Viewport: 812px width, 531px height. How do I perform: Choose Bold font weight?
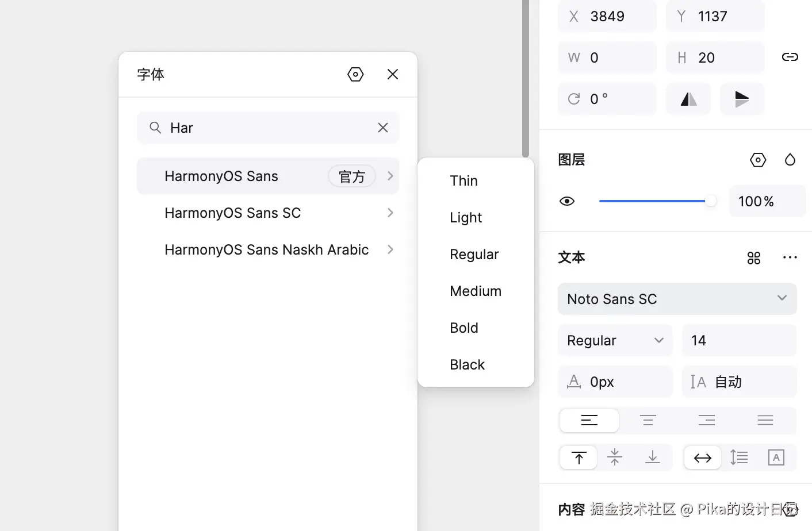(476, 328)
